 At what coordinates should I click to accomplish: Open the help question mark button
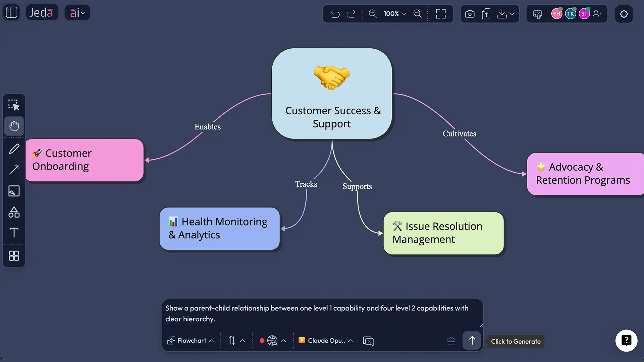[626, 341]
